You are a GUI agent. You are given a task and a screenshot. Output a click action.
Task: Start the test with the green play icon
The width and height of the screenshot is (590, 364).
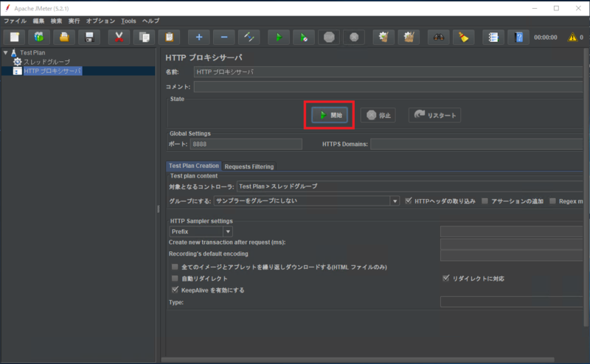279,38
